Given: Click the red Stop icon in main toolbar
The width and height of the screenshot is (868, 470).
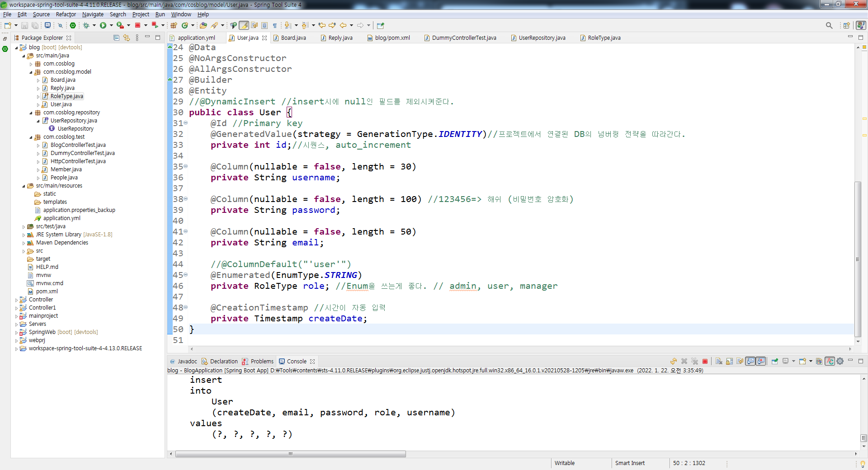Looking at the screenshot, I should click(x=138, y=25).
